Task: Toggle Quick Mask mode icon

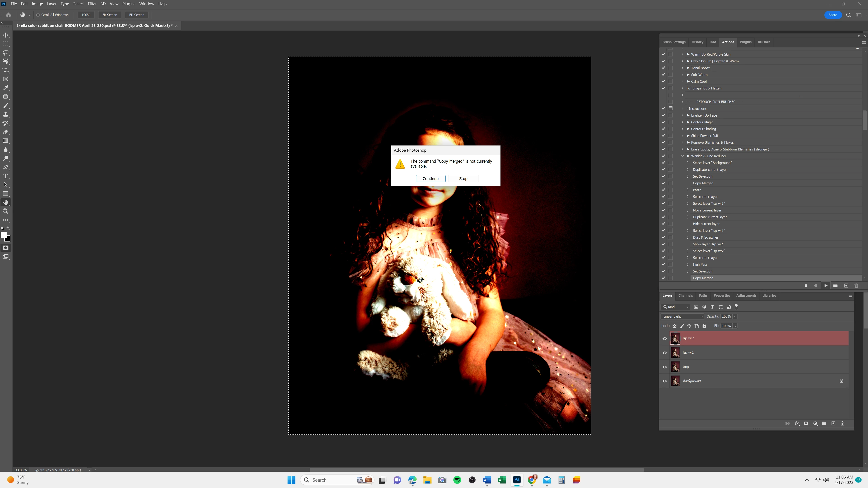Action: [x=6, y=248]
